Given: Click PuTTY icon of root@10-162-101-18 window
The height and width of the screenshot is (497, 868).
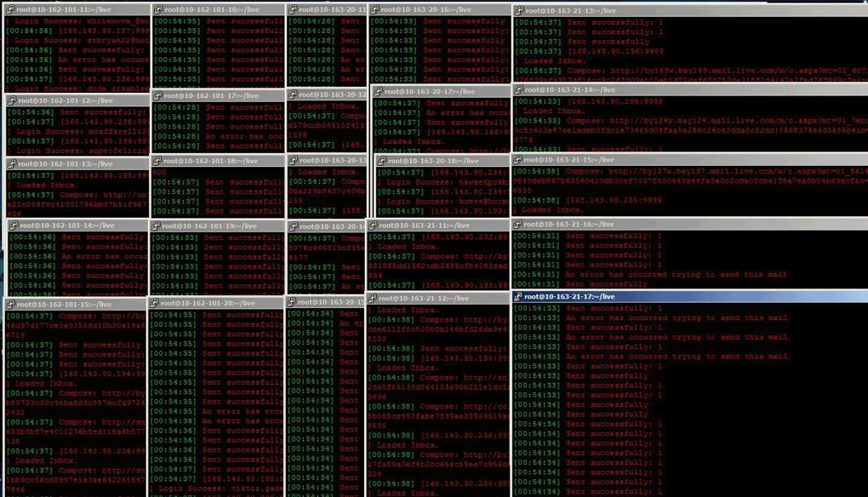Looking at the screenshot, I should 157,161.
